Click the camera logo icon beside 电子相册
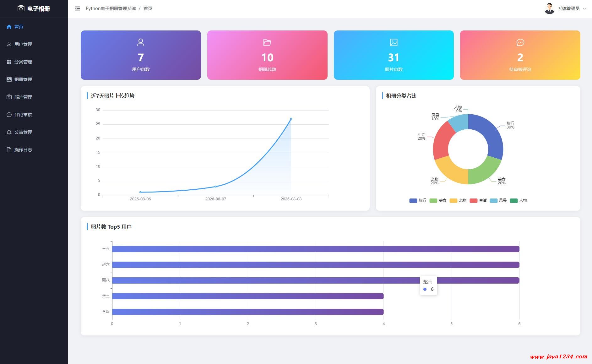This screenshot has width=592, height=364. coord(21,8)
